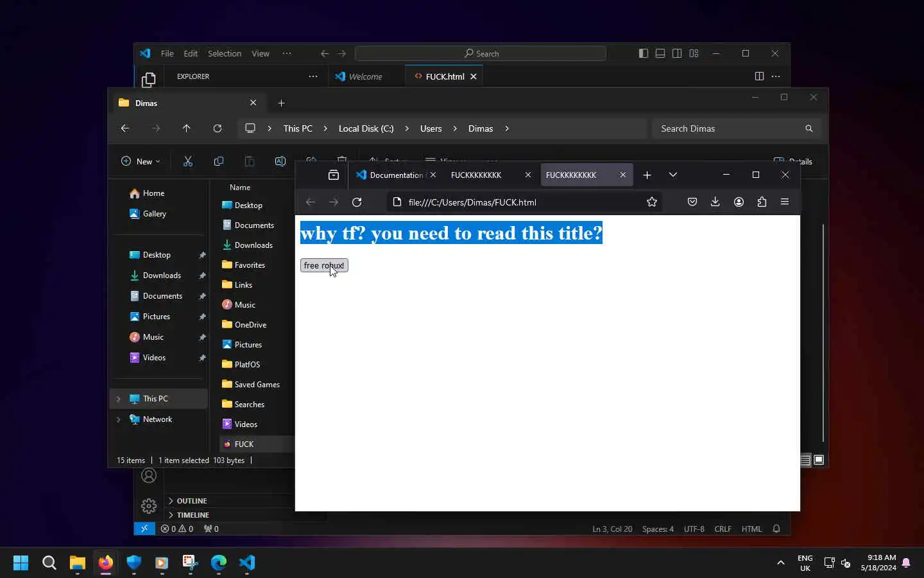924x578 pixels.
Task: Open Firefox downloads panel
Action: [x=715, y=202]
